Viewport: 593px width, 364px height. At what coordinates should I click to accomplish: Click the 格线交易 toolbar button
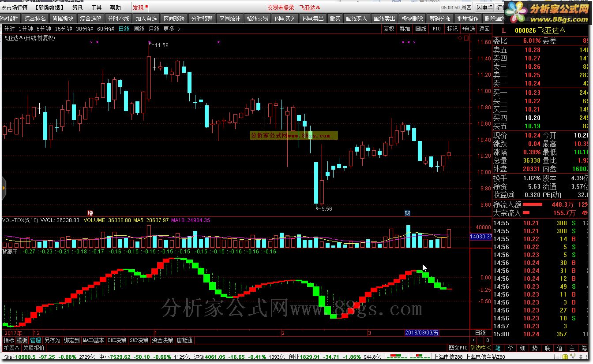(x=257, y=19)
